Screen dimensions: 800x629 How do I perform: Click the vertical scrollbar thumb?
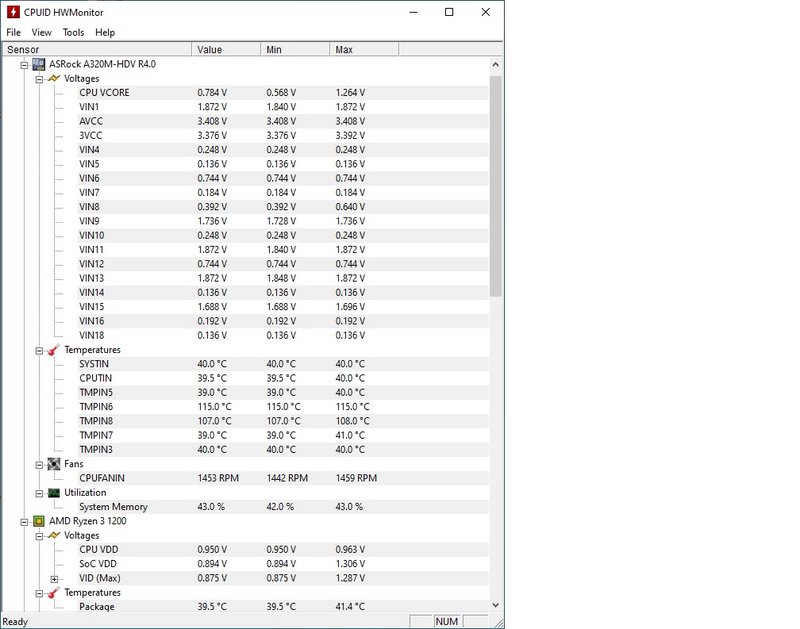tap(495, 186)
